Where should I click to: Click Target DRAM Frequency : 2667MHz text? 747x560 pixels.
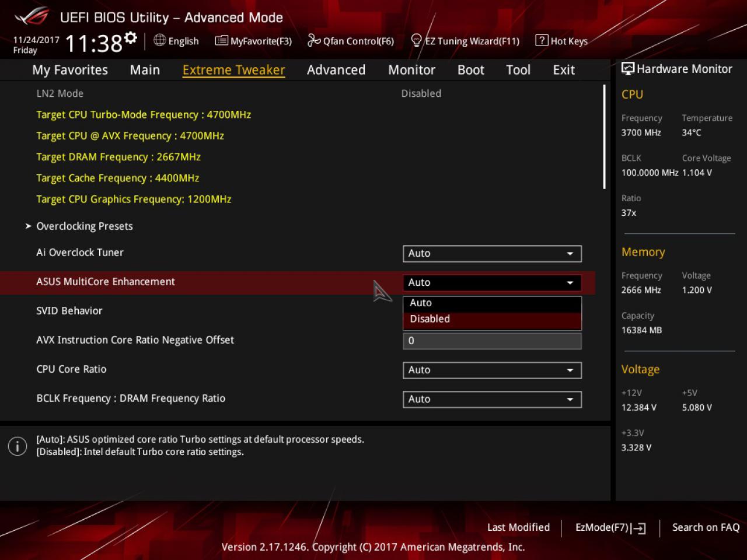click(118, 157)
